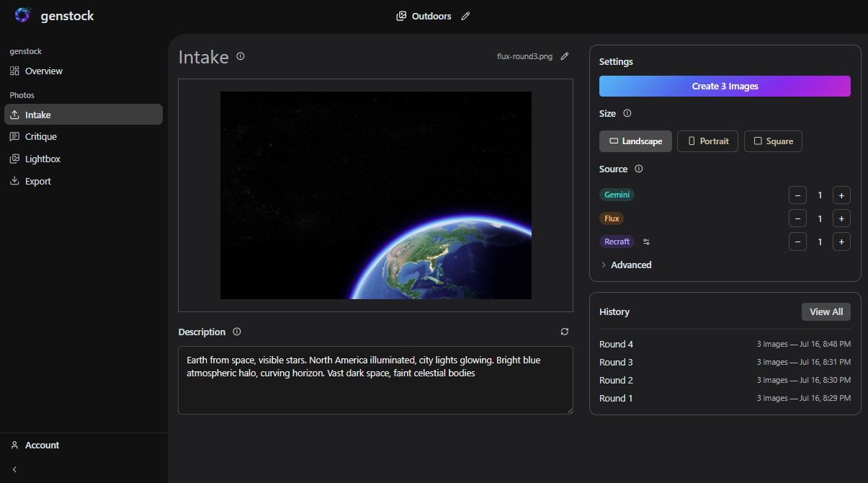
Task: Open Recraft settings sliders icon
Action: click(x=646, y=241)
